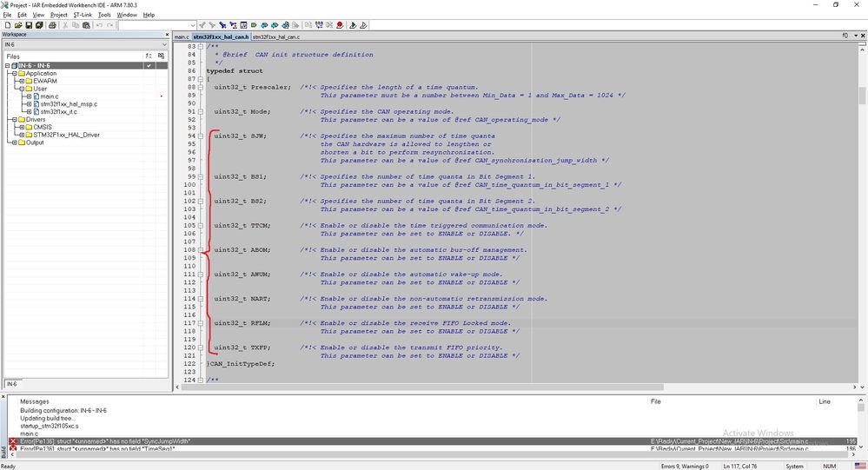This screenshot has width=868, height=470.
Task: Switch to the stm32f1xx_hal_can.c tab
Action: tap(276, 36)
